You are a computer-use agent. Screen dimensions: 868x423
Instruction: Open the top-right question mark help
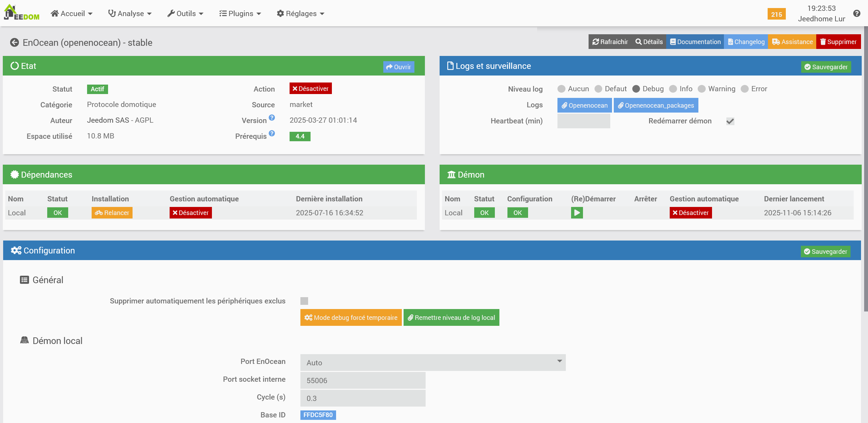coord(856,13)
